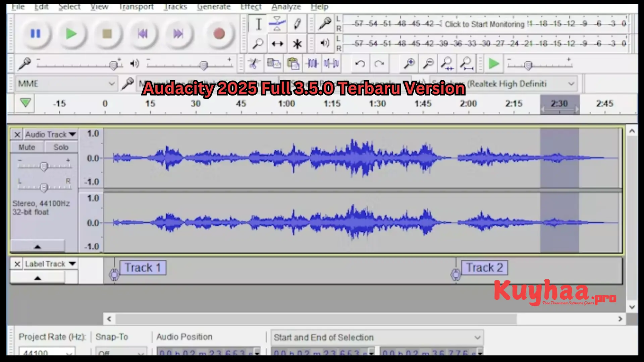This screenshot has width=644, height=362.
Task: Select the Draw tool (pencil)
Action: [x=297, y=24]
